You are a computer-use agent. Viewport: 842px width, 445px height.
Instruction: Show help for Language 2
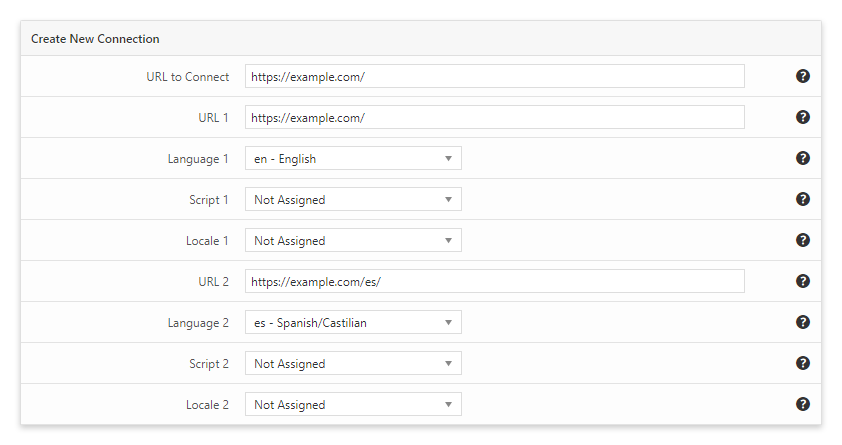pyautogui.click(x=803, y=322)
